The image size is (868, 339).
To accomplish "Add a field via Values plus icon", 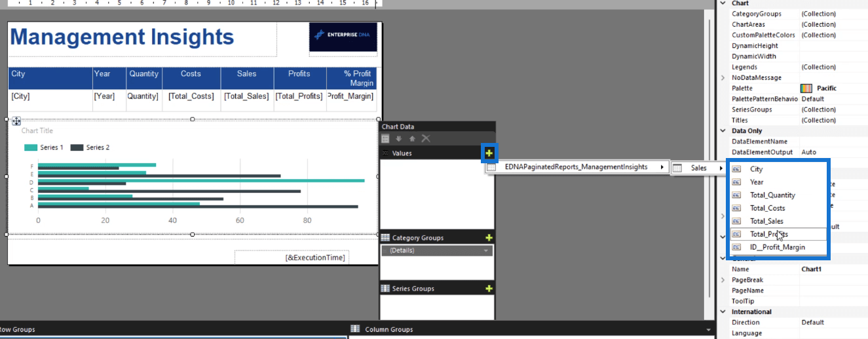I will pos(489,153).
